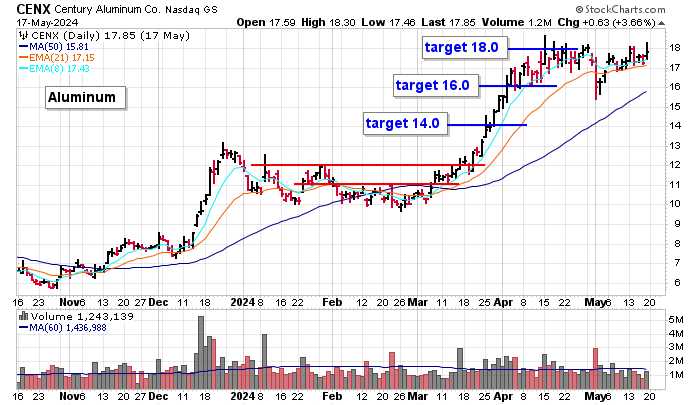Click the 1M label on the volume axis
This screenshot has width=700, height=405.
pos(676,375)
